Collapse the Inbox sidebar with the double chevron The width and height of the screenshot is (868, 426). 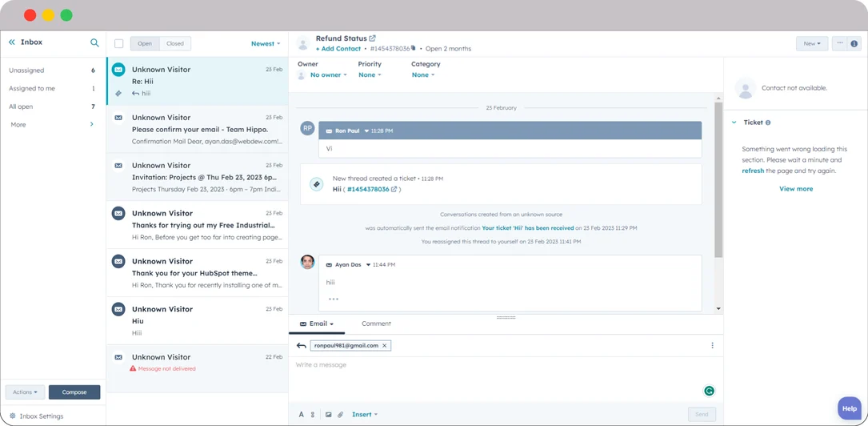tap(12, 42)
